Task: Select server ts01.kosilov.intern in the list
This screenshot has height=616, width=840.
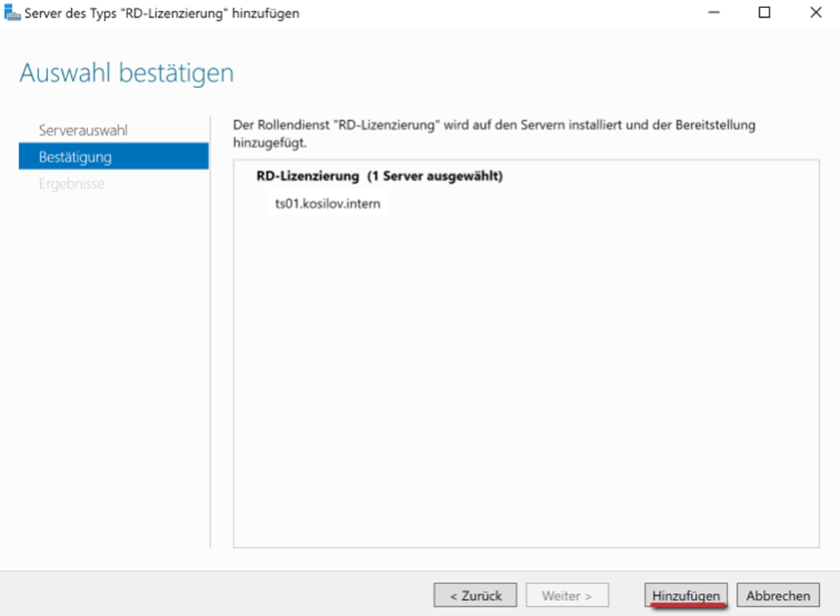Action: (x=327, y=203)
